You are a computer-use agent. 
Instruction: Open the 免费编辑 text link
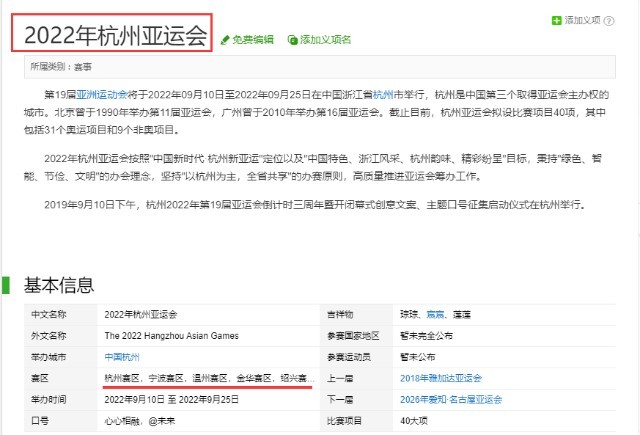[253, 40]
